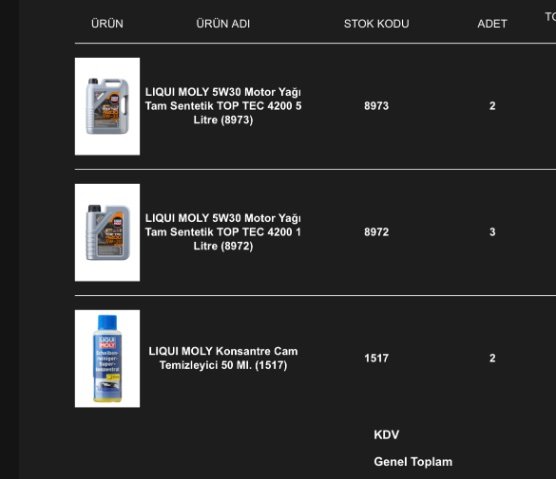
Task: Open the 1 Litre TOP TEC 4200 product image
Action: click(107, 233)
